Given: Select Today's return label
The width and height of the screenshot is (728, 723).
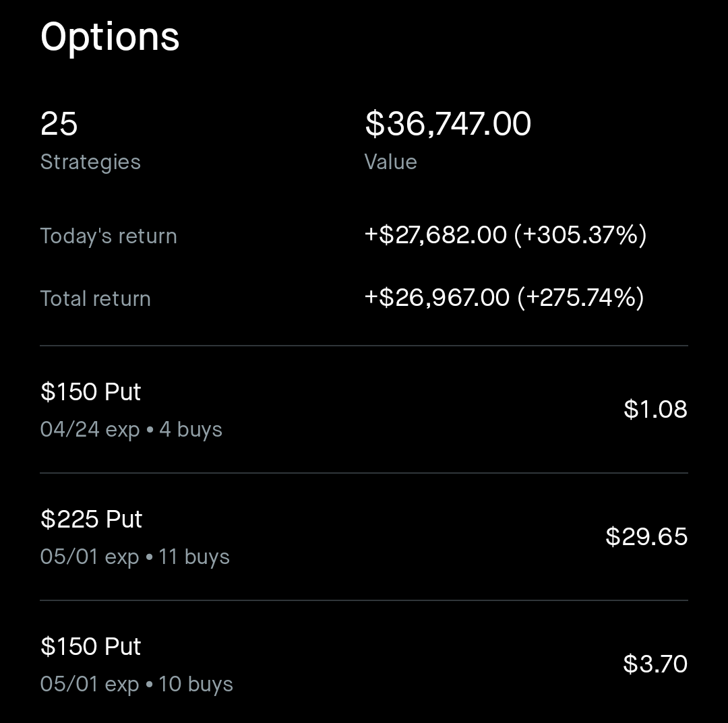Looking at the screenshot, I should pyautogui.click(x=109, y=237).
